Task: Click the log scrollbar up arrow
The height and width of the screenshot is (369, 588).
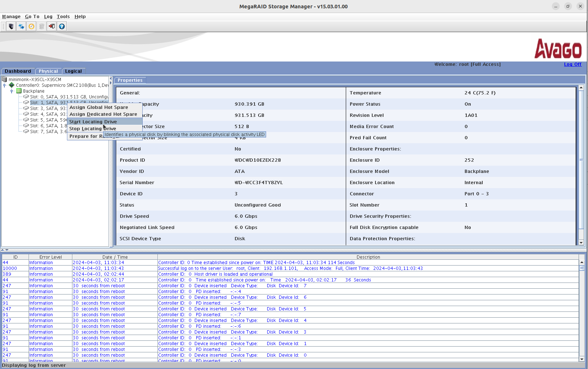Action: click(x=582, y=262)
